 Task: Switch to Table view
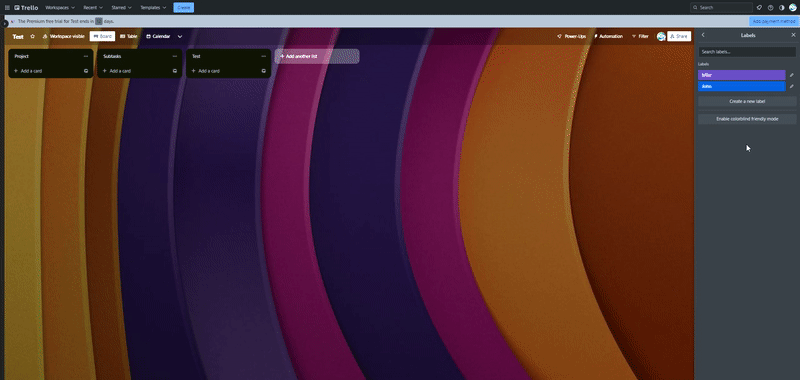click(x=129, y=36)
